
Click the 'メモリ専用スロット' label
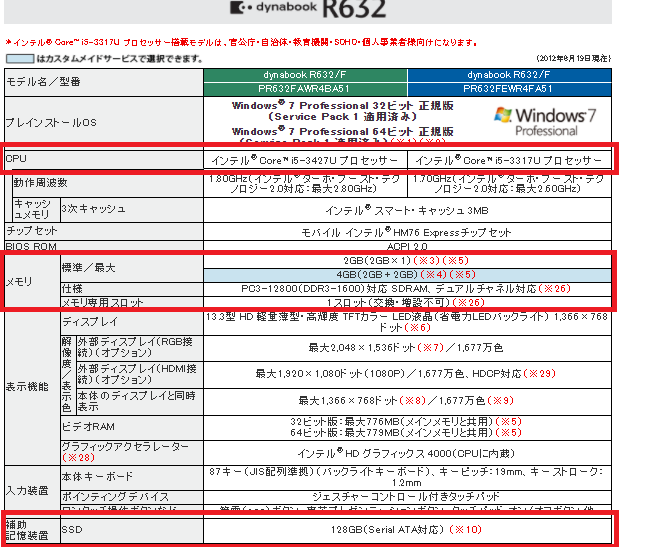tap(102, 303)
